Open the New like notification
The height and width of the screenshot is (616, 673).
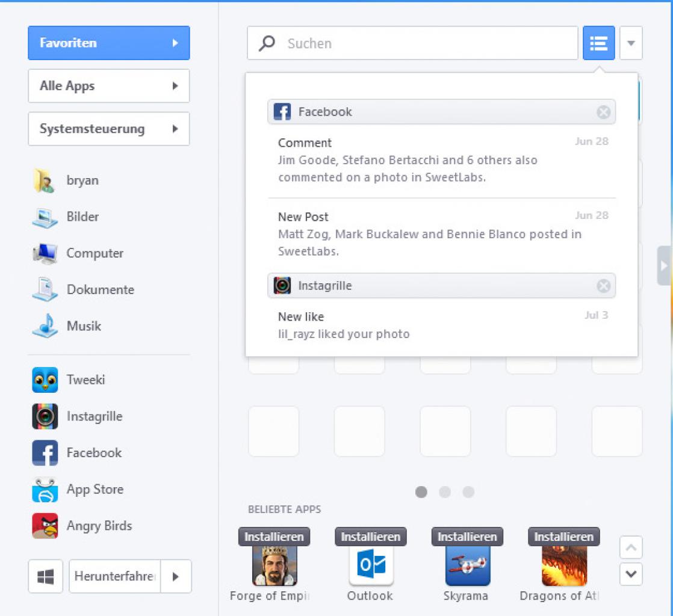pyautogui.click(x=442, y=325)
